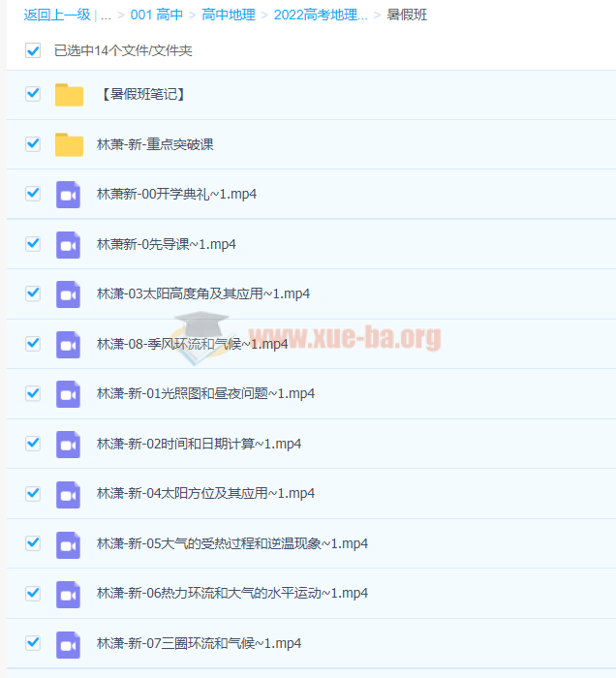Select file name 林潇-新-05大气的受热过程和逆温现象~1.mp4
This screenshot has width=616, height=678.
pyautogui.click(x=232, y=543)
